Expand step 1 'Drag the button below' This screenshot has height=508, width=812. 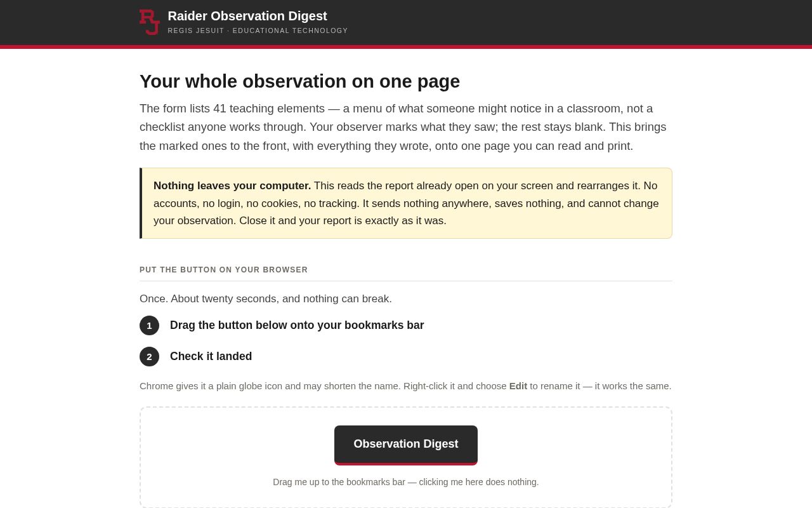pyautogui.click(x=297, y=325)
